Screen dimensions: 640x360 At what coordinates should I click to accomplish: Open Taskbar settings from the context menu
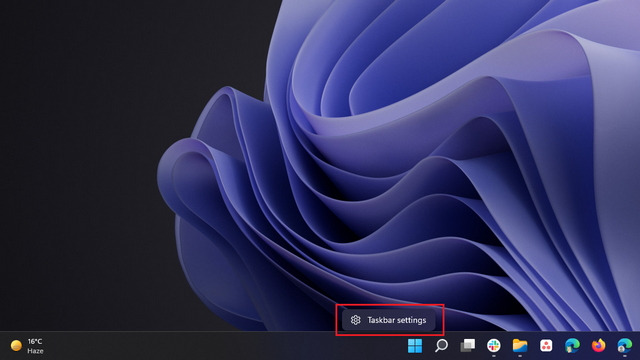(x=389, y=320)
